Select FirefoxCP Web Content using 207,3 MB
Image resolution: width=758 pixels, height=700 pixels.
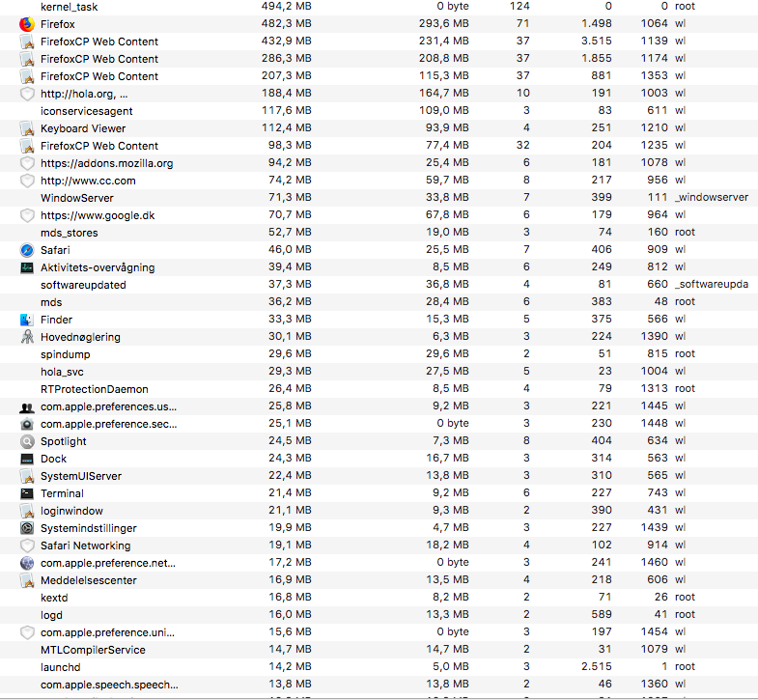tap(99, 76)
